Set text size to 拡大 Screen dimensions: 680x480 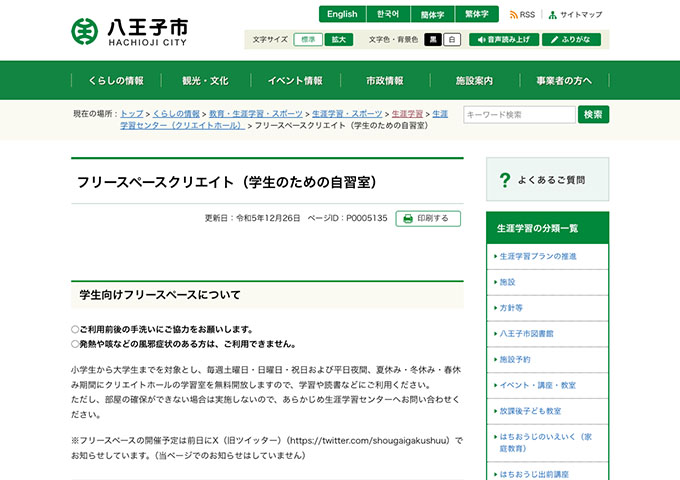tap(339, 39)
